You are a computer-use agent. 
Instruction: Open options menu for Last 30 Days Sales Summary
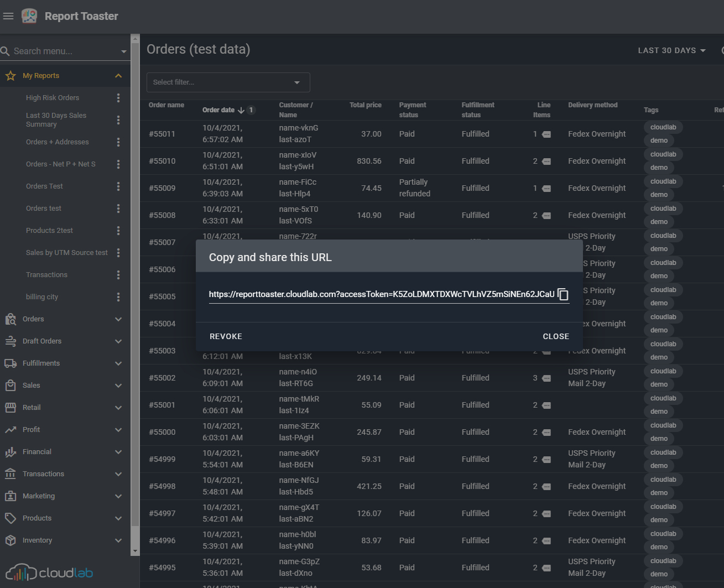click(118, 120)
